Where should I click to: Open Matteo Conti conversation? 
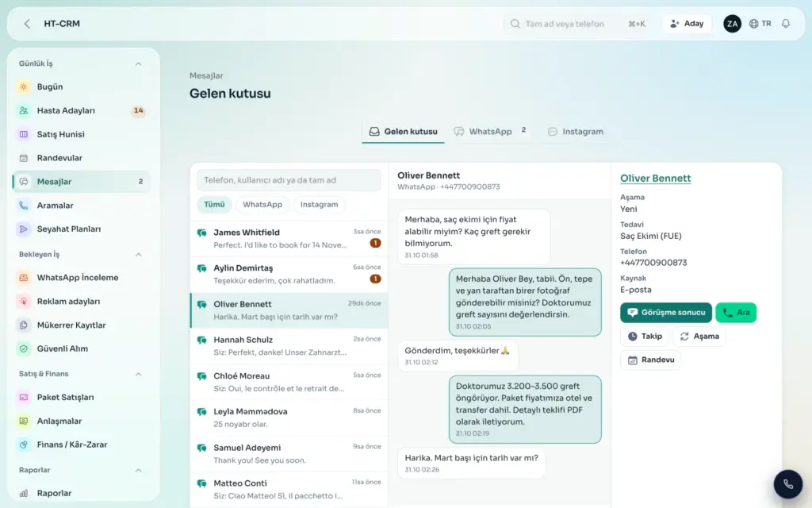[x=289, y=489]
